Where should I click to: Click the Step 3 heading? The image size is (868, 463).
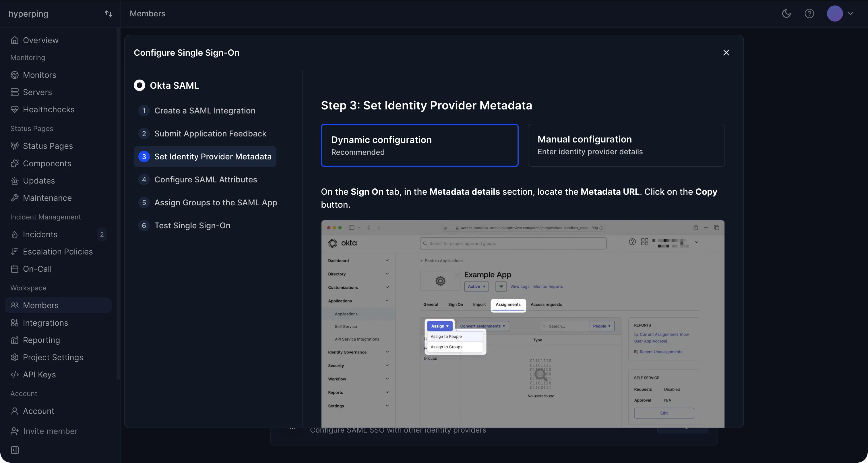tap(426, 105)
